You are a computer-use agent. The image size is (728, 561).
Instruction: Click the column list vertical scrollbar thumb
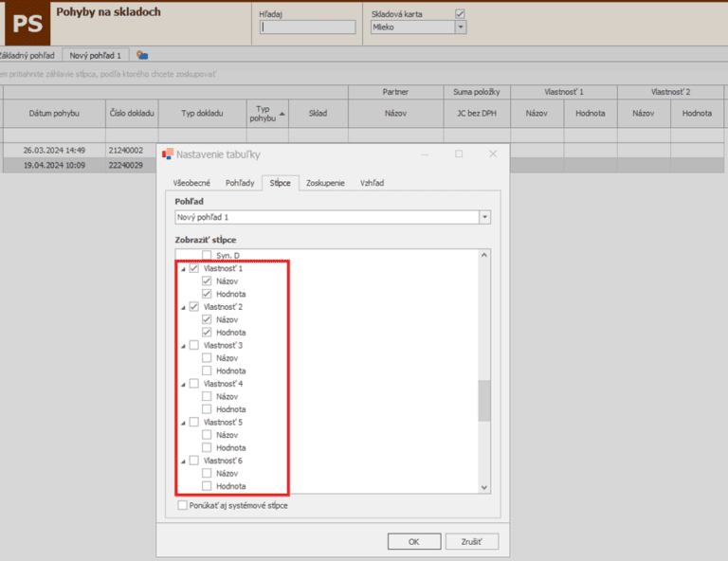pos(484,400)
